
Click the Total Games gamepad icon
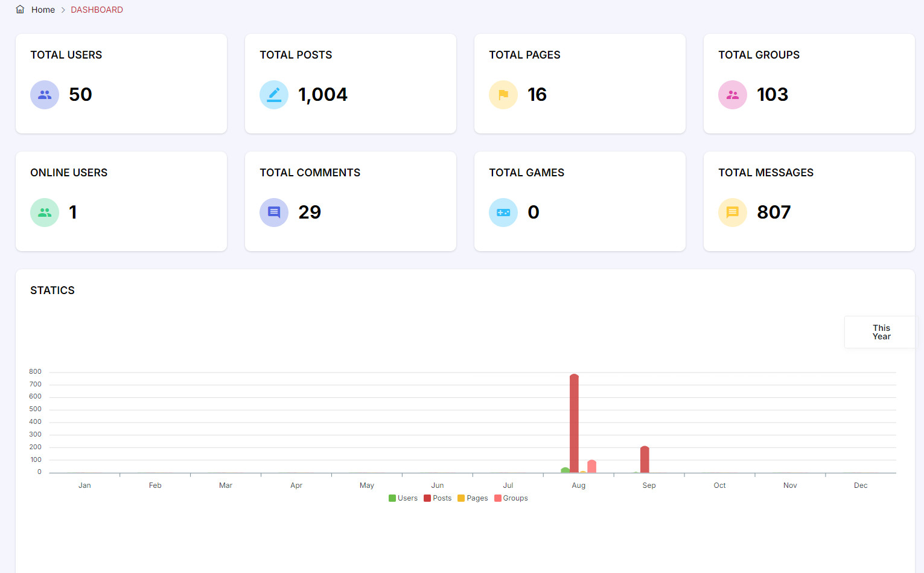point(503,213)
